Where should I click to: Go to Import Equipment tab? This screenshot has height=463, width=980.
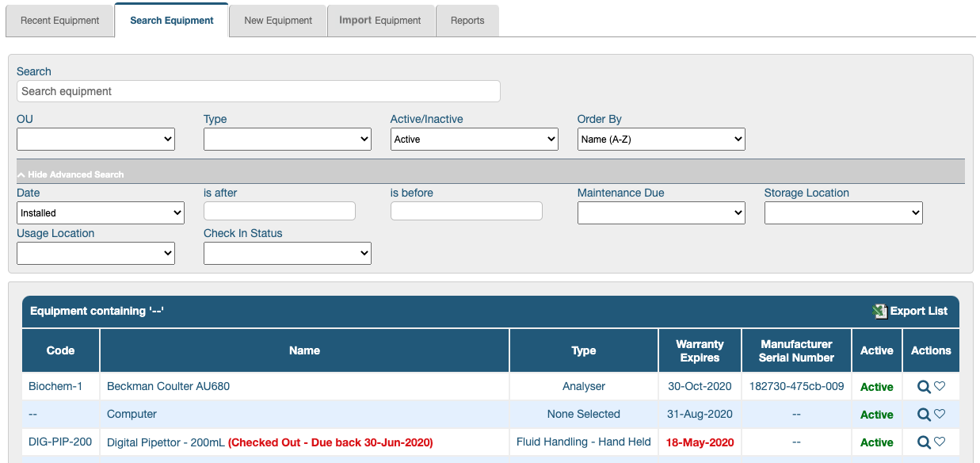(x=380, y=21)
